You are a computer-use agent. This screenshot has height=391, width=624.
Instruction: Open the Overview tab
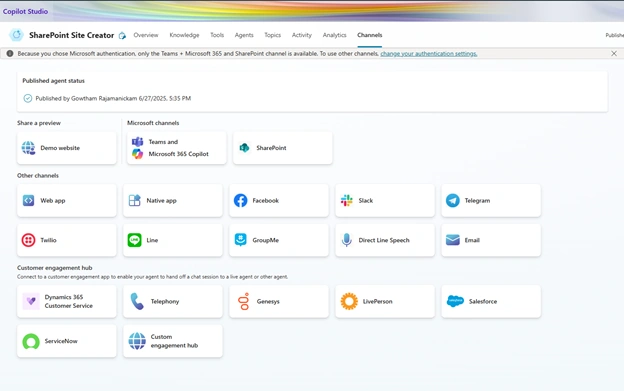pyautogui.click(x=146, y=35)
